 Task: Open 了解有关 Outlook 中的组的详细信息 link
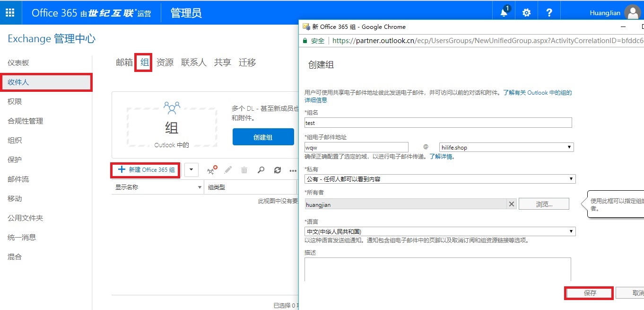[537, 93]
